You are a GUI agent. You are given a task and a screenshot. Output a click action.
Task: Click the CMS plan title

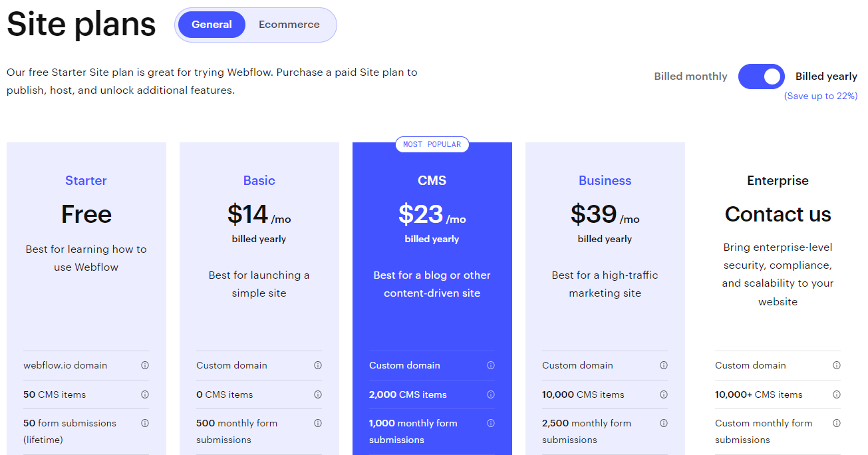[432, 180]
